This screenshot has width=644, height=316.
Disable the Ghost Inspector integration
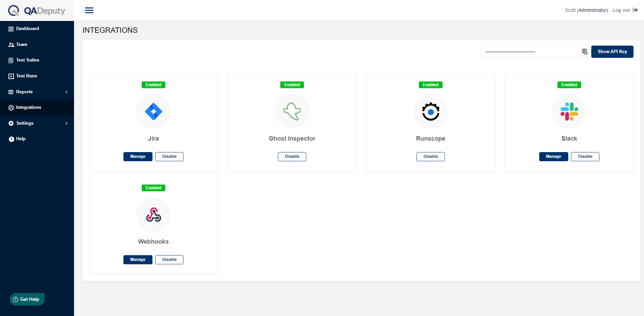[292, 156]
